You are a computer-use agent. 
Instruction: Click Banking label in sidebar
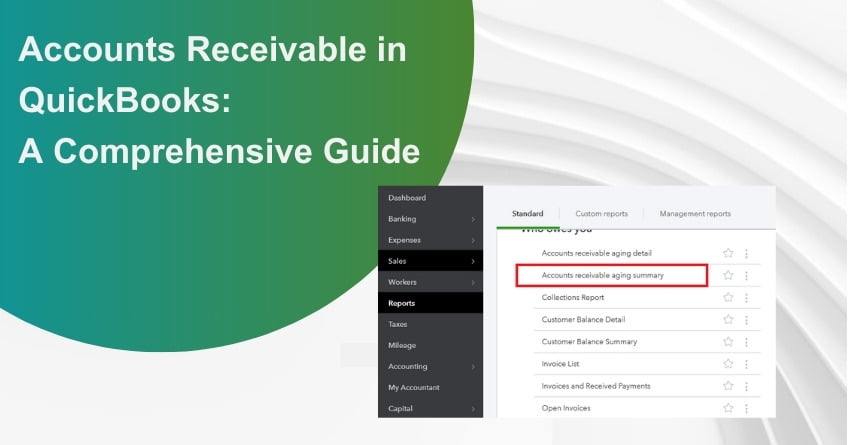tap(402, 219)
